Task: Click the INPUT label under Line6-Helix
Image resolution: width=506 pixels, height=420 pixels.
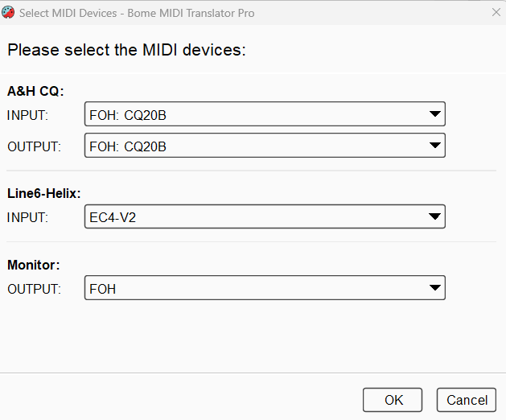Action: click(28, 217)
